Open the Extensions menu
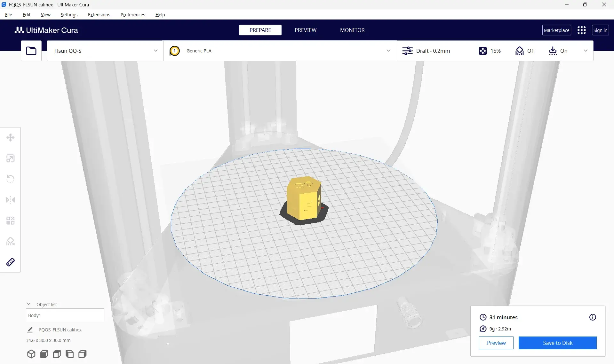The image size is (614, 364). tap(99, 15)
